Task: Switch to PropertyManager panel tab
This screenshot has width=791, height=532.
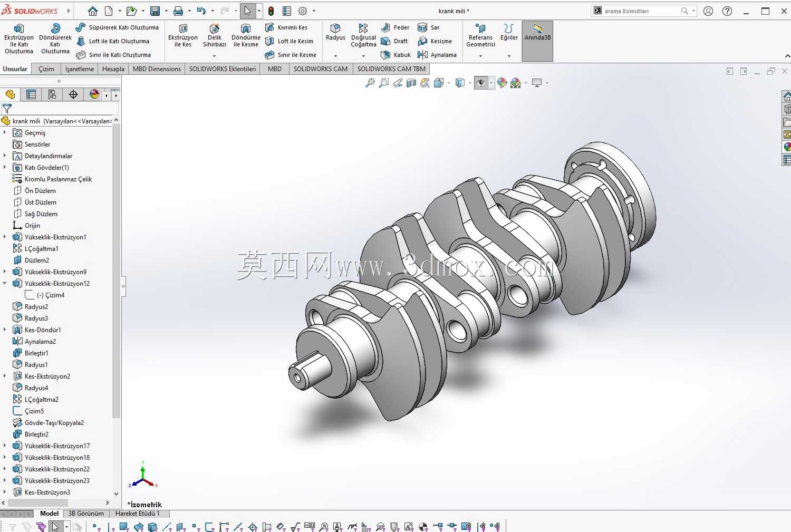Action: tap(31, 94)
